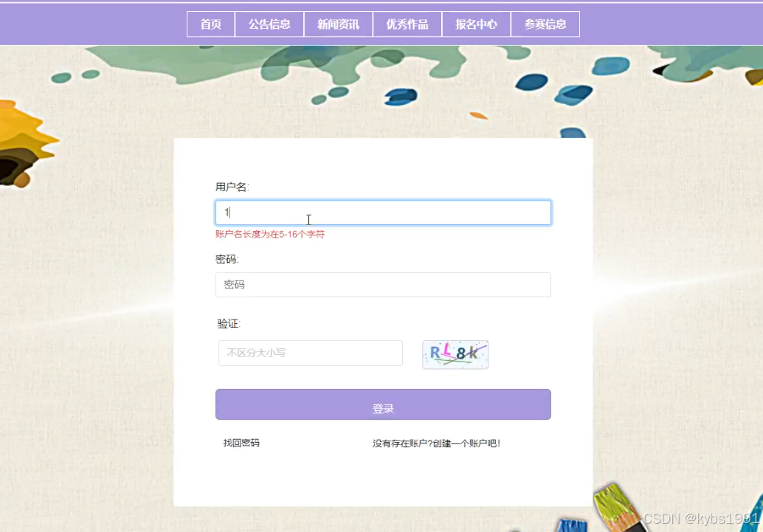
Task: Focus the 用户名 input field
Action: [x=383, y=213]
